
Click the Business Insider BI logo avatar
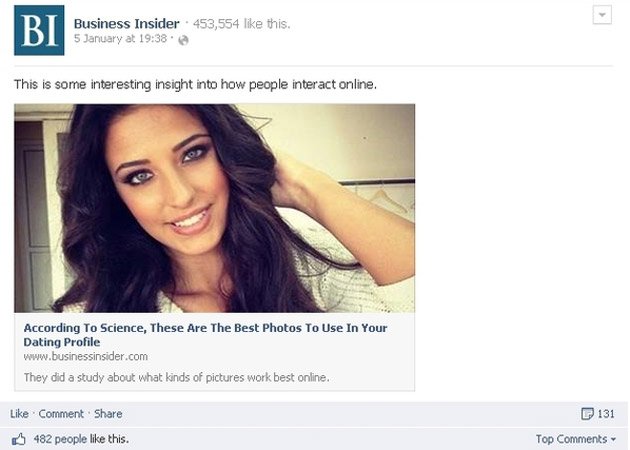pos(39,30)
